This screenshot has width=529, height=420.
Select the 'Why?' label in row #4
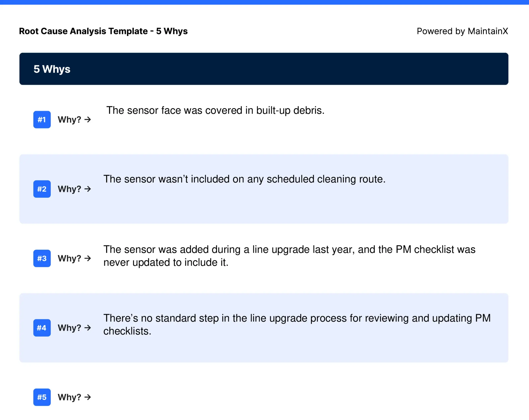pos(69,328)
